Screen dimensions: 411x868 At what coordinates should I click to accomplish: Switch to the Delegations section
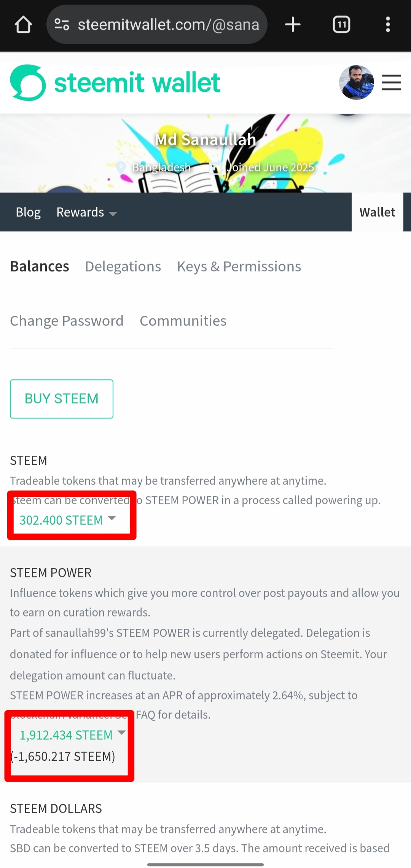pyautogui.click(x=123, y=267)
